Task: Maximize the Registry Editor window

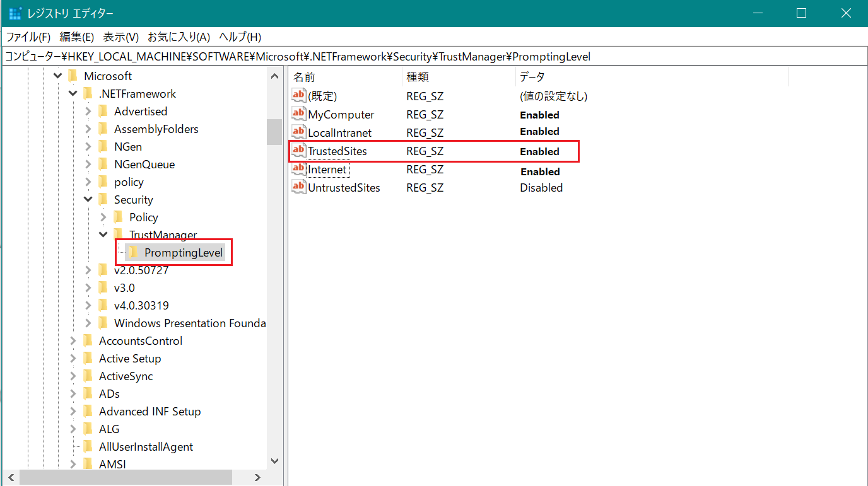Action: (x=801, y=13)
